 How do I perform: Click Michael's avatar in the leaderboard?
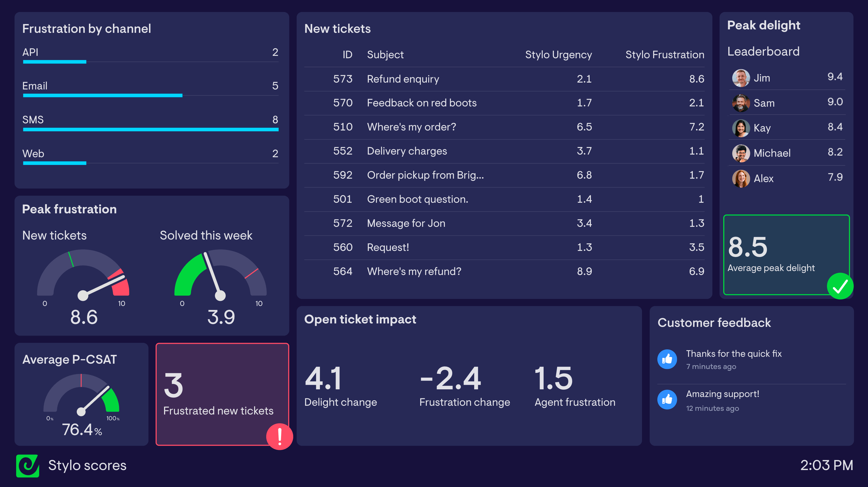coord(741,153)
